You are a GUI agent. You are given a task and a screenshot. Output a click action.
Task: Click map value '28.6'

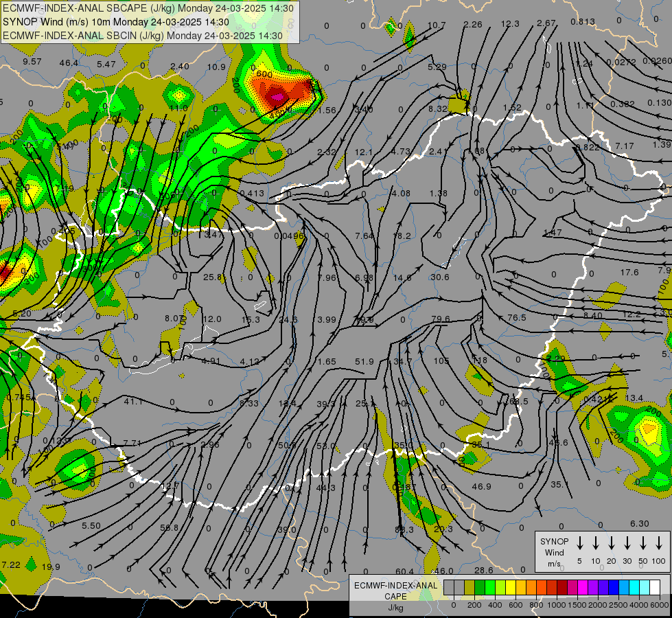point(483,570)
